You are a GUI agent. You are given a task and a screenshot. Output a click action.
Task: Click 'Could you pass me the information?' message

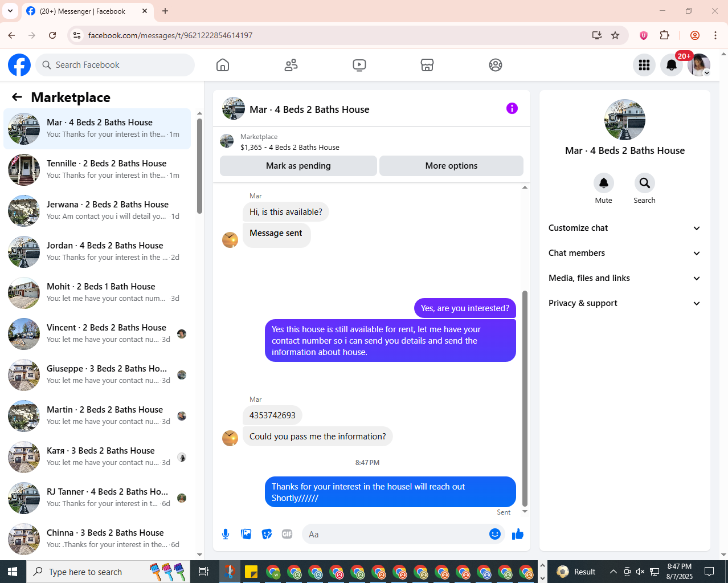[x=317, y=437]
